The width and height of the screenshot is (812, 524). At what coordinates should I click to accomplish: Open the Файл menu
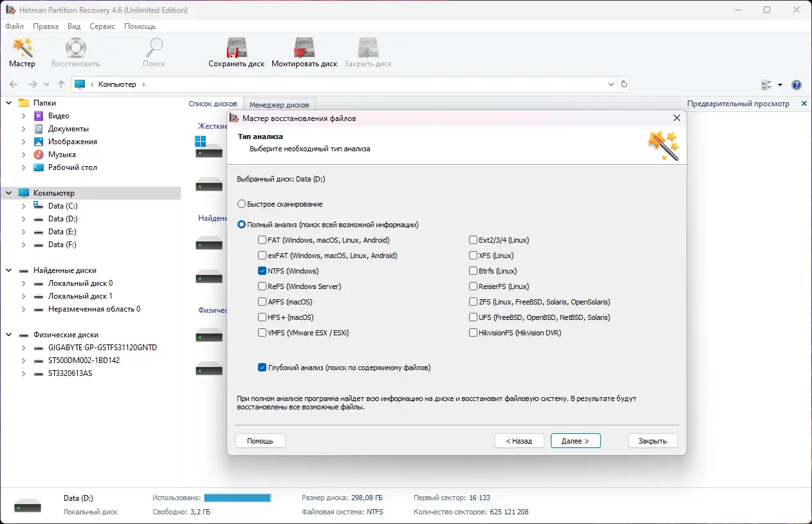pyautogui.click(x=14, y=26)
